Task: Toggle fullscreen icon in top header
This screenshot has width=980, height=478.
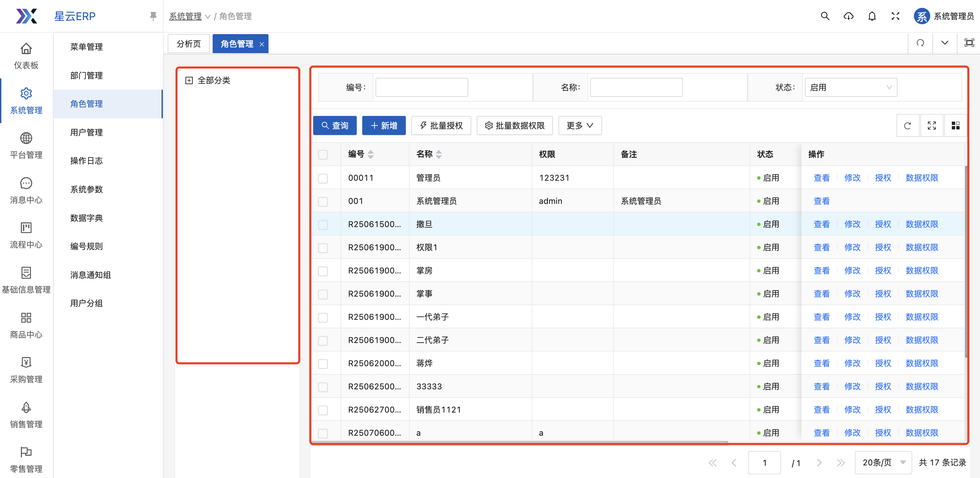Action: (895, 16)
